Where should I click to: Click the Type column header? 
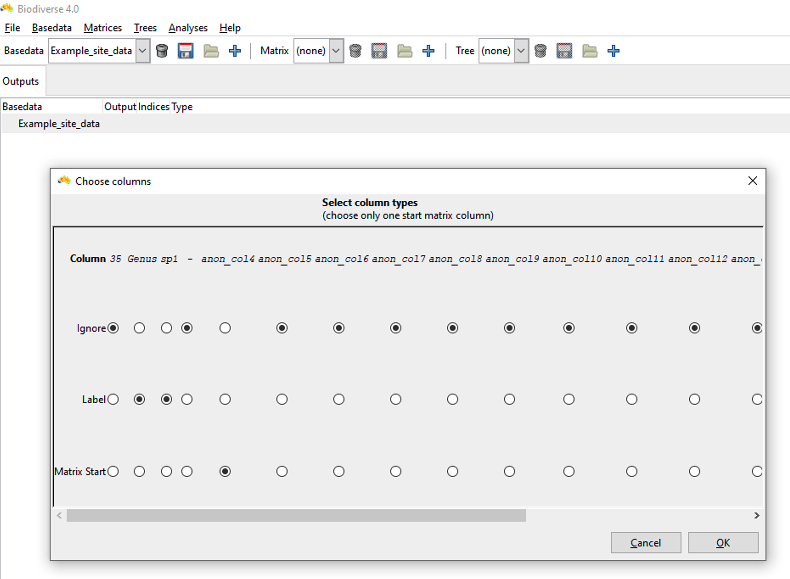click(x=182, y=106)
